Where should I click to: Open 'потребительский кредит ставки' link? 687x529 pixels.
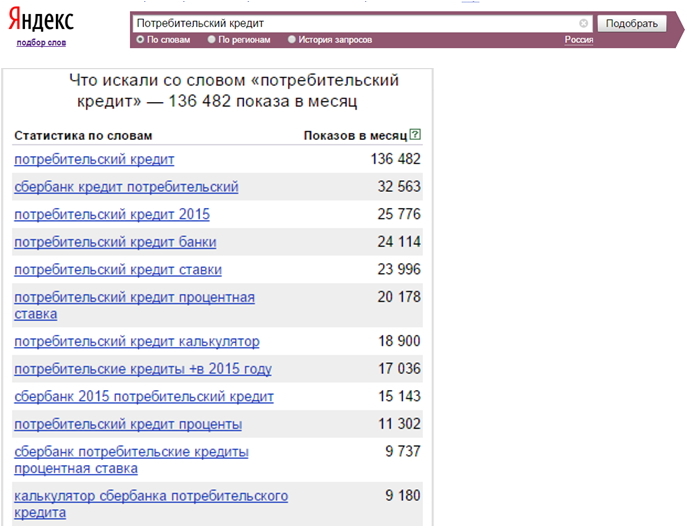tap(118, 269)
